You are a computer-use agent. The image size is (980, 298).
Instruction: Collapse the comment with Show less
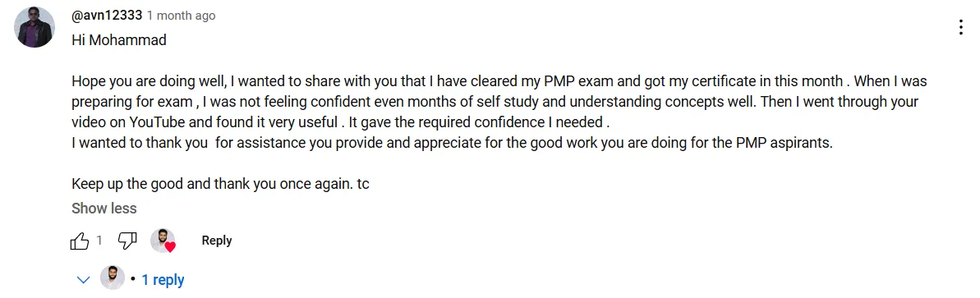104,208
